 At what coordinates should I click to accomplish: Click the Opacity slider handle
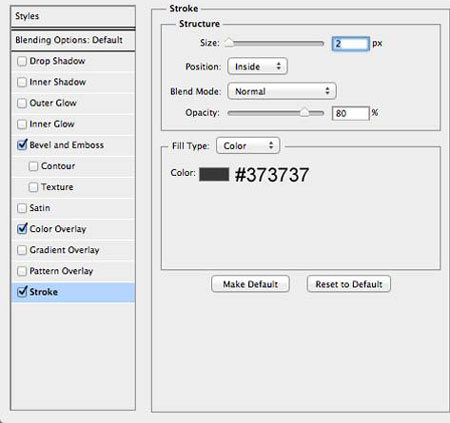304,112
